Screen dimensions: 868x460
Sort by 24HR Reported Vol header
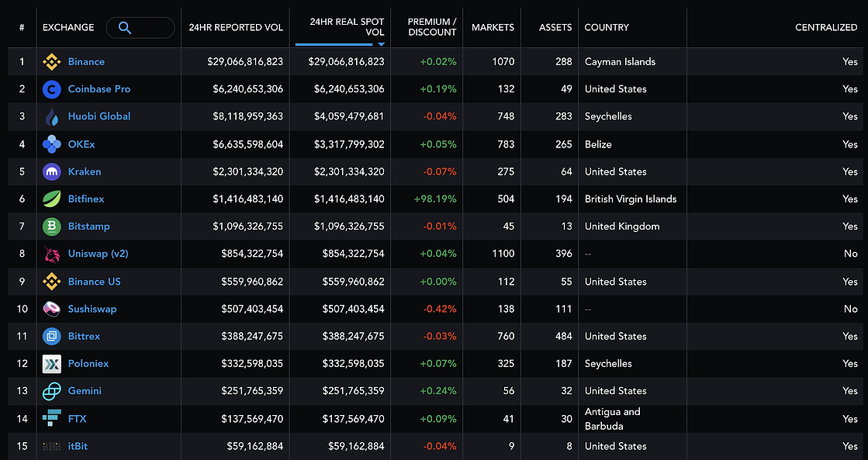(x=236, y=27)
